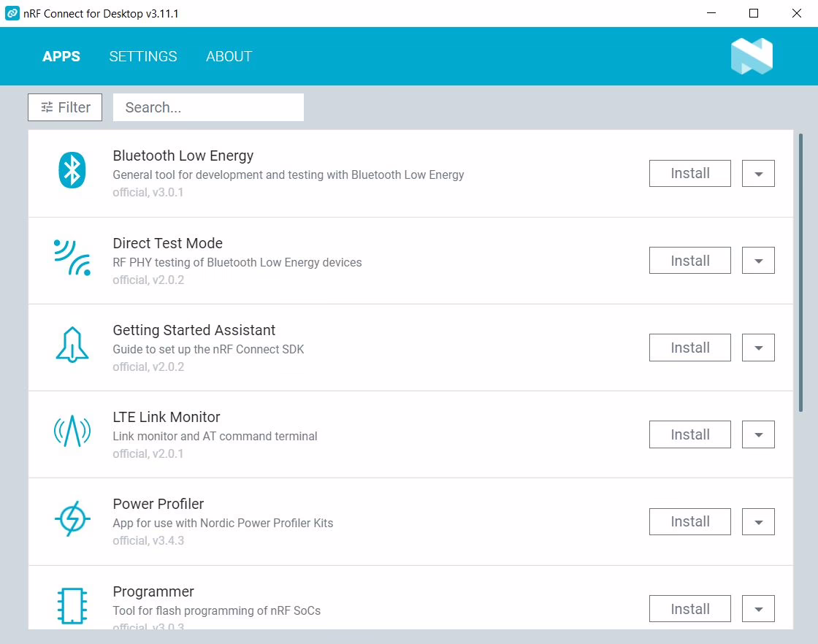Open the Filter options
818x644 pixels.
[65, 107]
